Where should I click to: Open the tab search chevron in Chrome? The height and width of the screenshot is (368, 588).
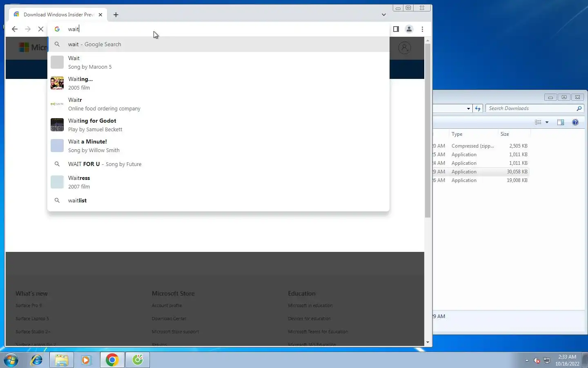[x=384, y=15]
